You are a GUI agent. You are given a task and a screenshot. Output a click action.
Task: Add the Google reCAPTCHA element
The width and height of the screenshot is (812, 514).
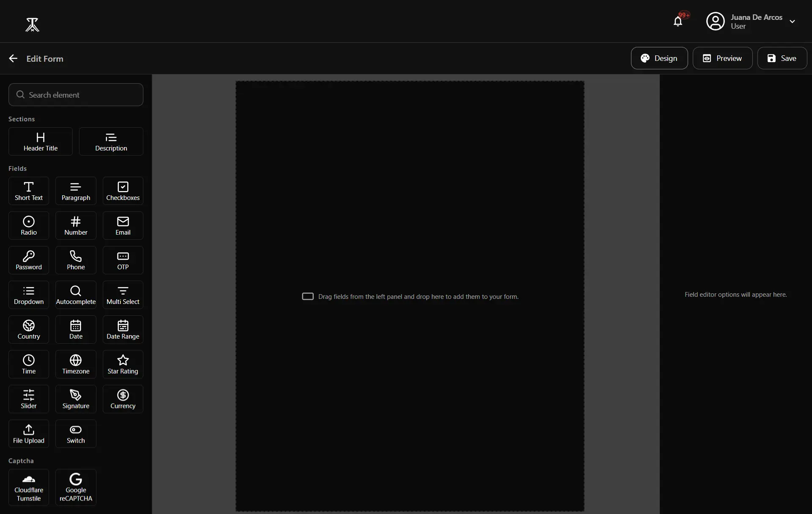point(76,487)
